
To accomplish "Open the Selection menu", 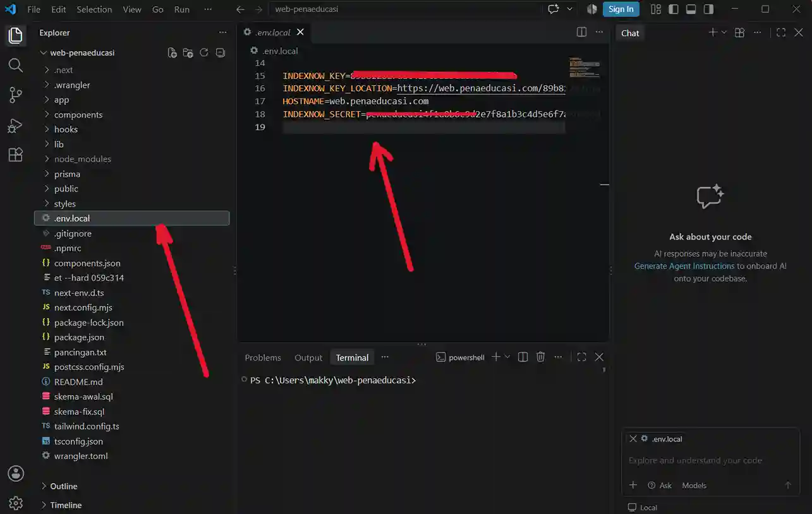I will (94, 9).
